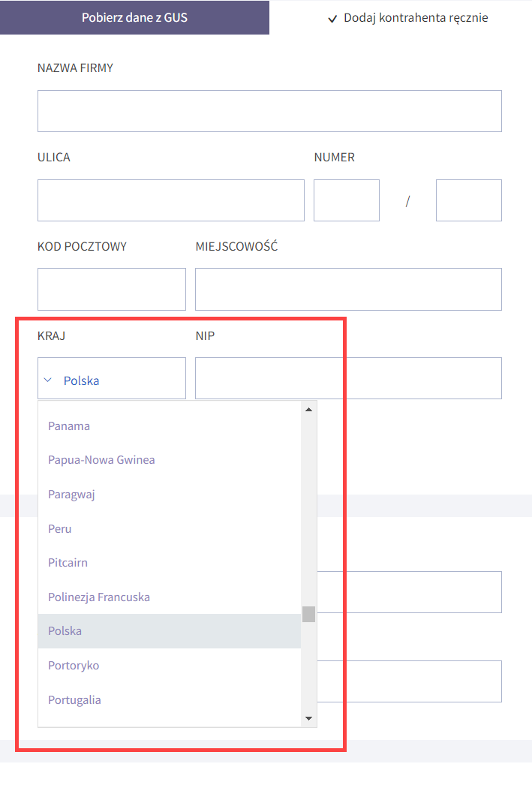Choose Panama from the country list

(x=69, y=426)
